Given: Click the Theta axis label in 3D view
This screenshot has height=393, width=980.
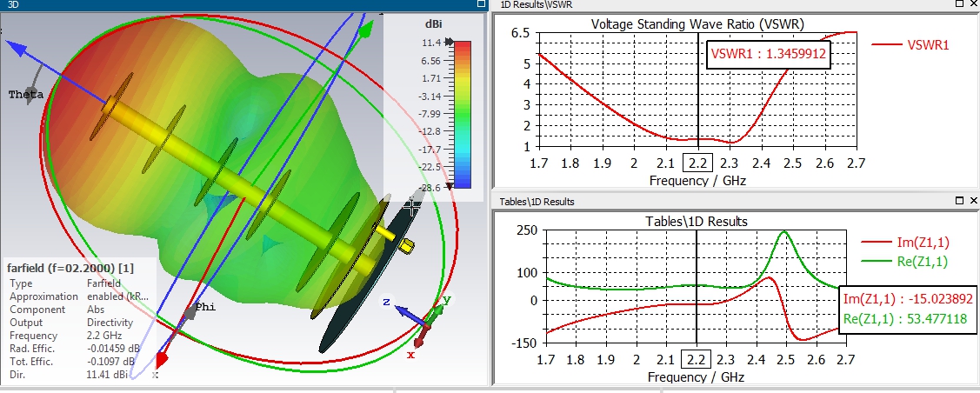Looking at the screenshot, I should tap(25, 95).
